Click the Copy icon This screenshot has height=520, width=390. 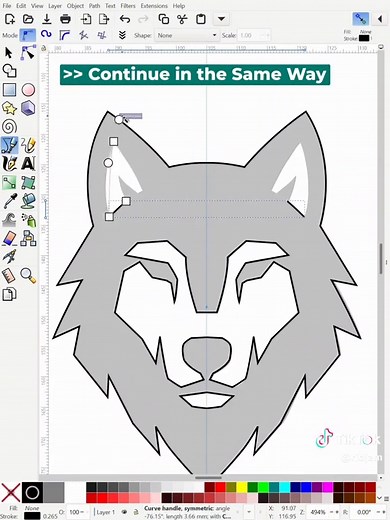[163, 19]
